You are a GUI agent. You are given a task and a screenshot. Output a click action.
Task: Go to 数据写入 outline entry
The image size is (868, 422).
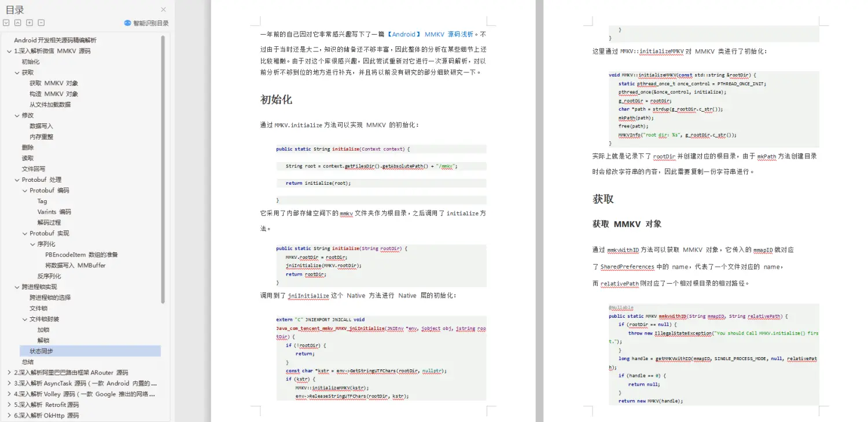tap(41, 126)
